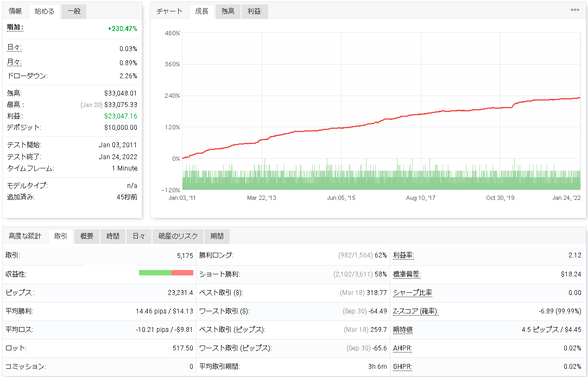The image size is (588, 377).
Task: Switch to the チャート tab
Action: coord(169,11)
